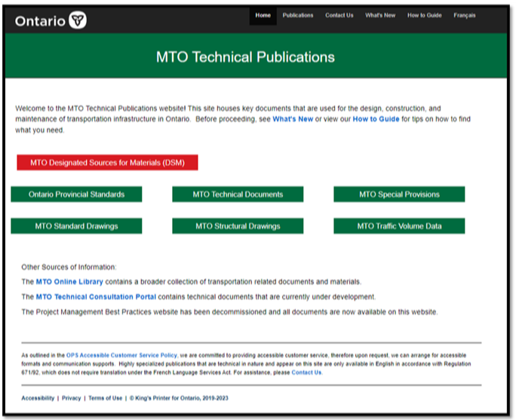Image resolution: width=516 pixels, height=420 pixels.
Task: Open the Terms of Use footer link
Action: [x=106, y=398]
